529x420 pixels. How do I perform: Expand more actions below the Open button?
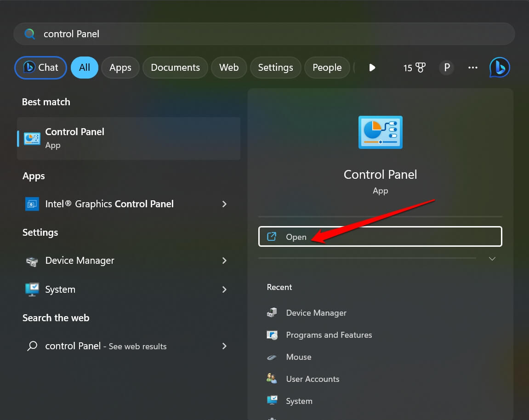click(492, 259)
